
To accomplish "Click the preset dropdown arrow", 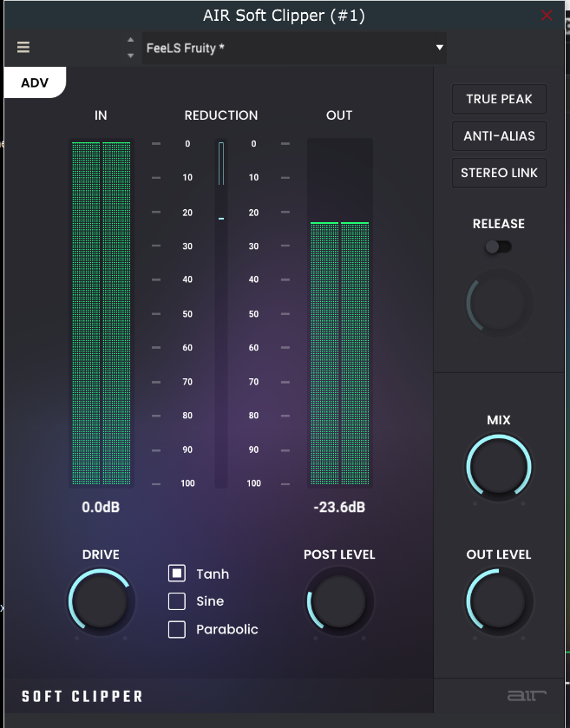I will 439,48.
